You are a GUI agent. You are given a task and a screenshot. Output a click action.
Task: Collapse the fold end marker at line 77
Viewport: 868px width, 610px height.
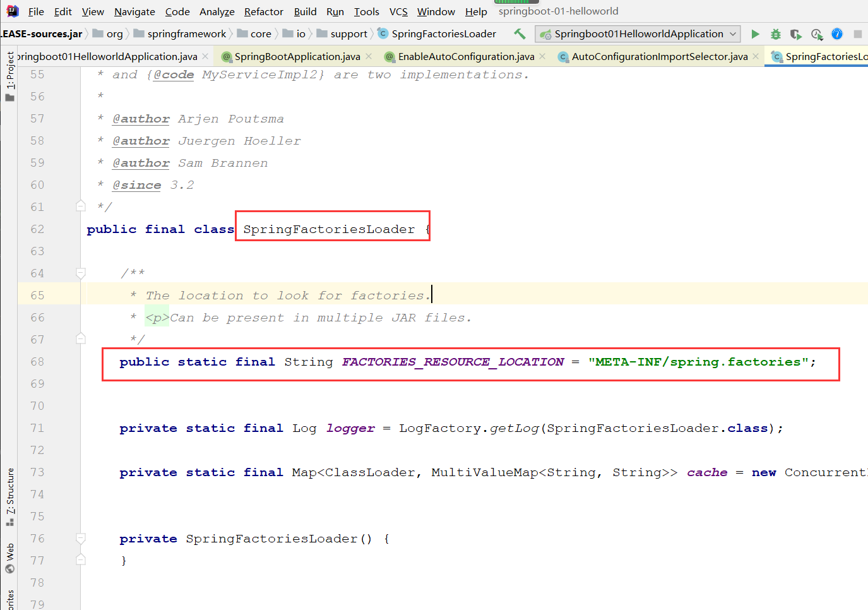pos(81,559)
